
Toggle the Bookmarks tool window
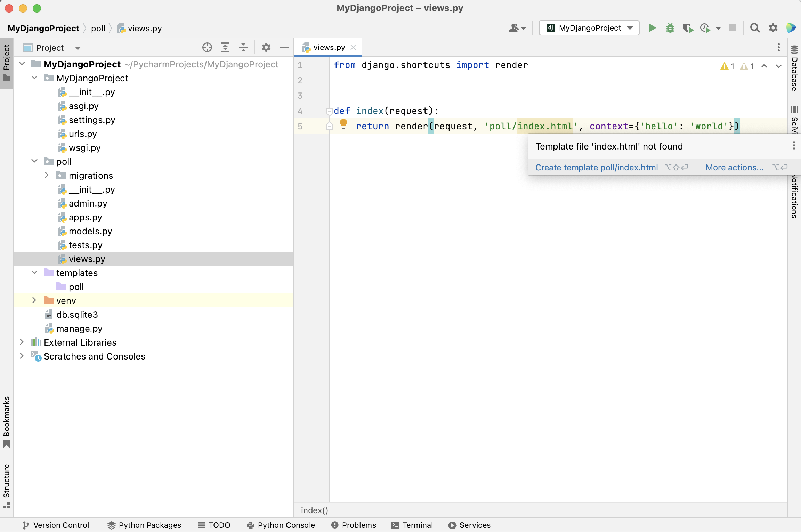click(6, 421)
